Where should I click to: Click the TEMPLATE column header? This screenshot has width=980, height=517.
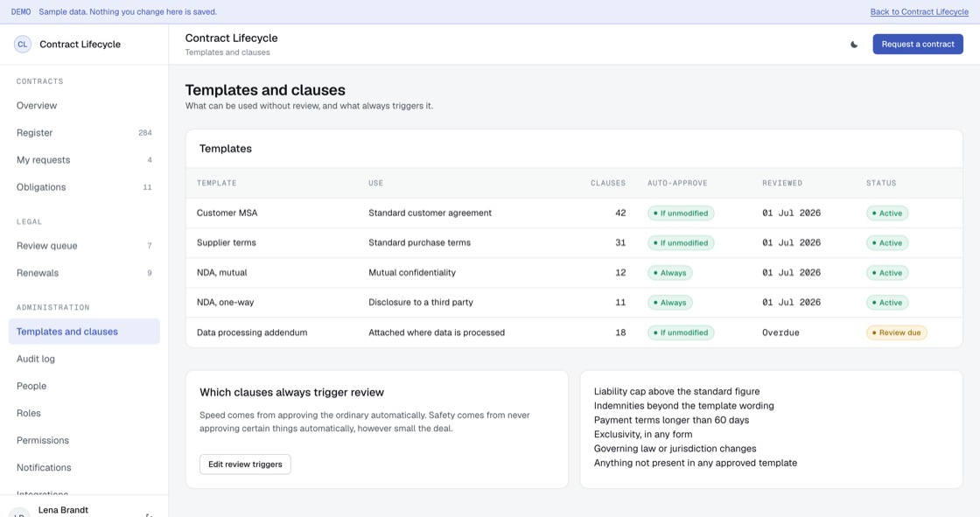(216, 183)
